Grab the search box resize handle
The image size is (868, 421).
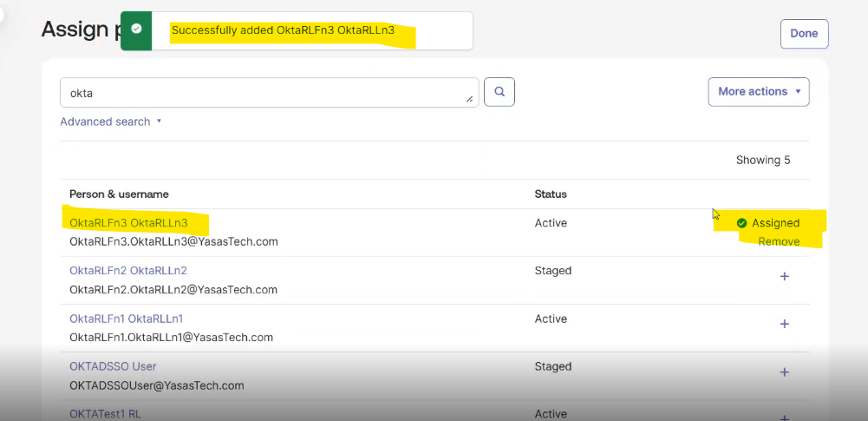click(470, 99)
